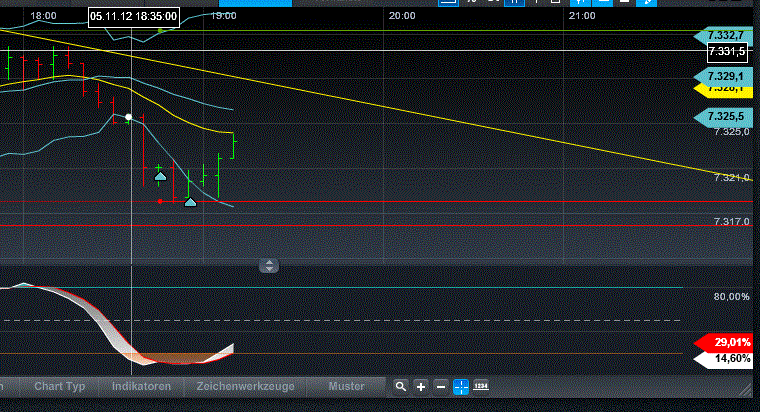Click the 21:00 time axis label
760x412 pixels.
pos(582,16)
